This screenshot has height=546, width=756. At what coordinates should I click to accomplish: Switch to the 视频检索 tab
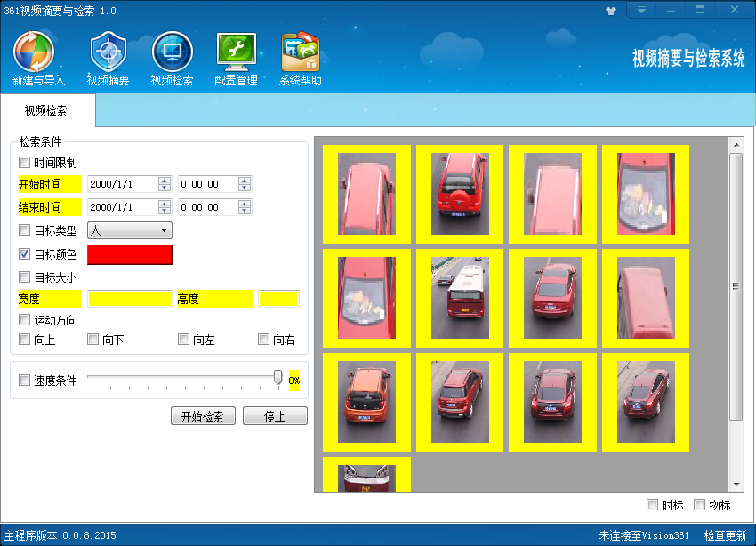tap(45, 110)
